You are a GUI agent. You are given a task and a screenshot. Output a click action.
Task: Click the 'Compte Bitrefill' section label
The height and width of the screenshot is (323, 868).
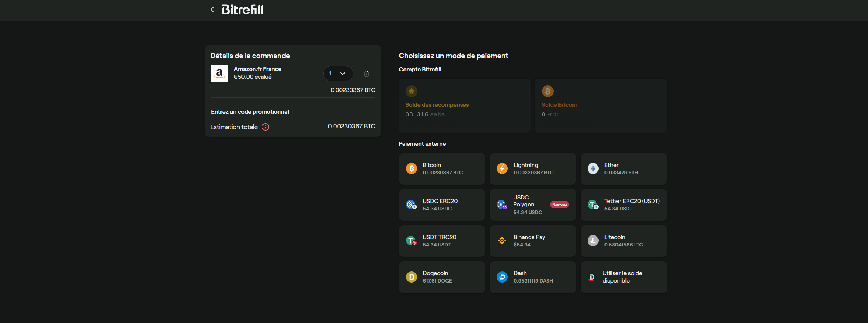click(420, 70)
